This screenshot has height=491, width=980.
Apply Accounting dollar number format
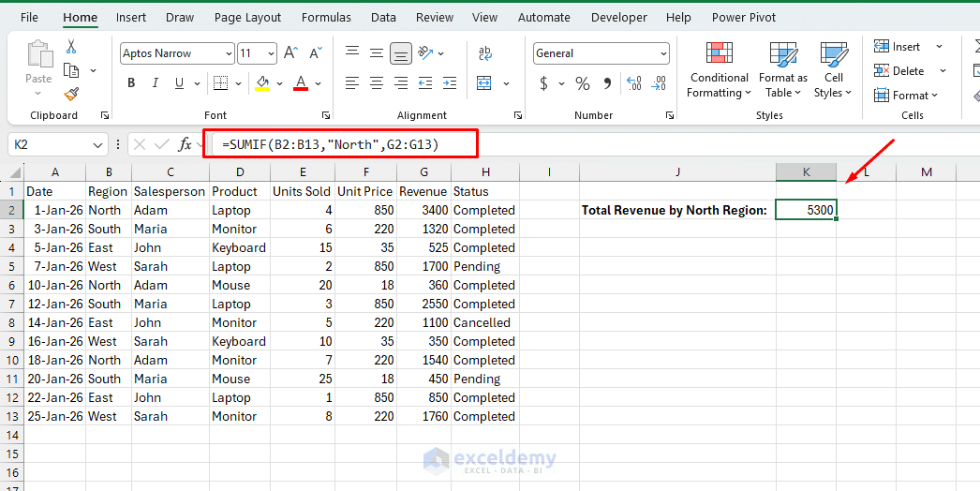(543, 83)
